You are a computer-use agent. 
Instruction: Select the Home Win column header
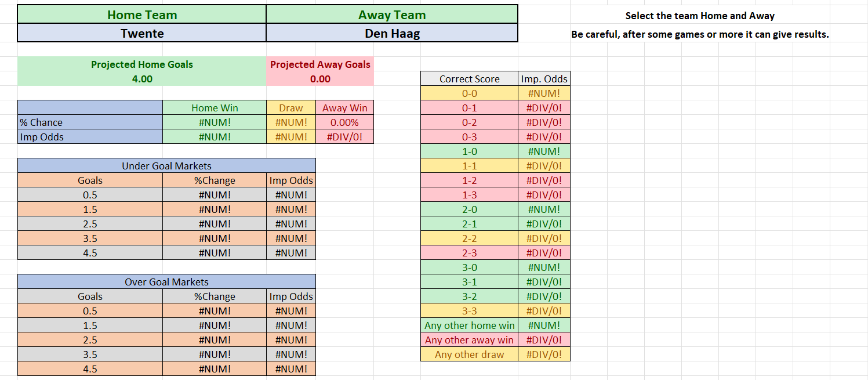[x=215, y=108]
